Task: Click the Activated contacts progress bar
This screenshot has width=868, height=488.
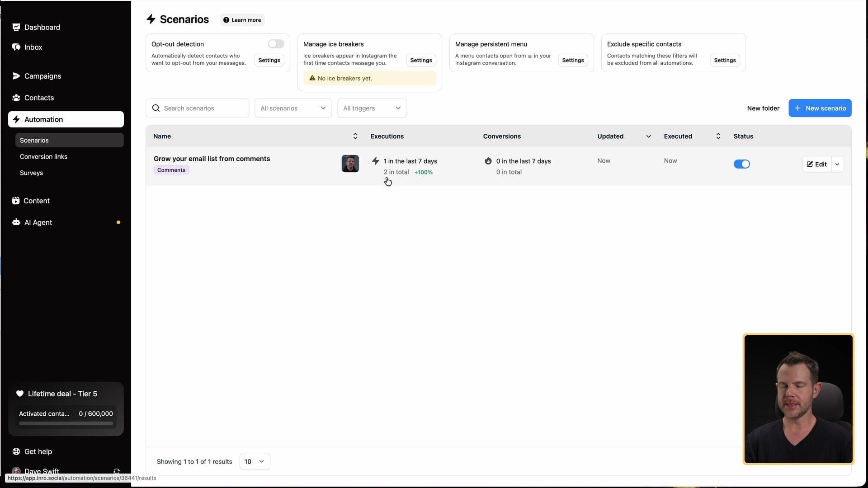Action: point(66,423)
